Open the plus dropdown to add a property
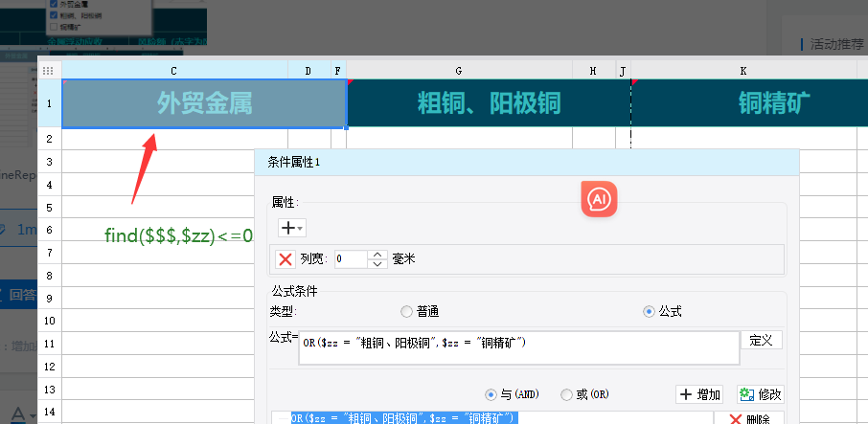The height and width of the screenshot is (424, 868). [x=291, y=228]
